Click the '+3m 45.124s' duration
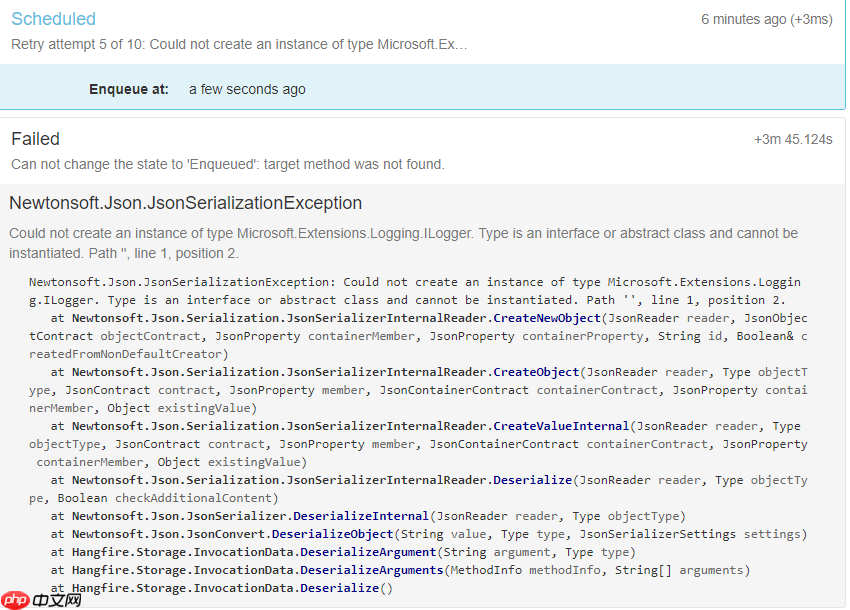This screenshot has height=610, width=850. [x=793, y=140]
